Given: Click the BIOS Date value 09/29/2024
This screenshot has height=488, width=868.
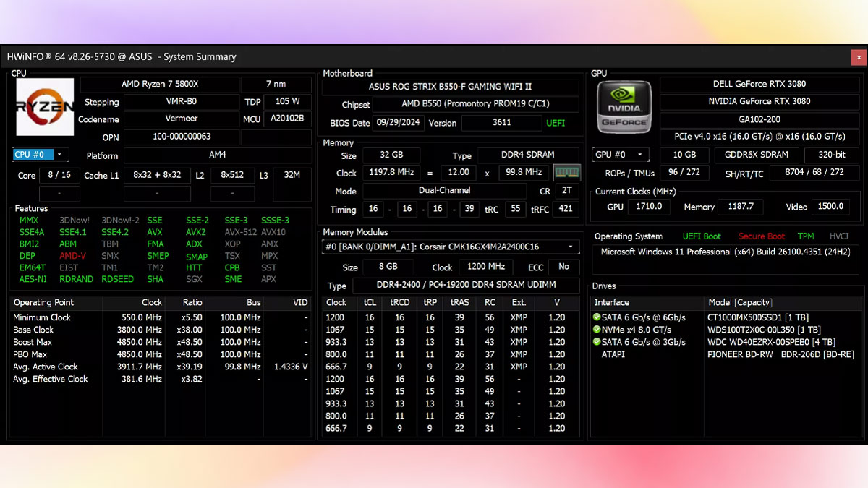Looking at the screenshot, I should click(399, 123).
